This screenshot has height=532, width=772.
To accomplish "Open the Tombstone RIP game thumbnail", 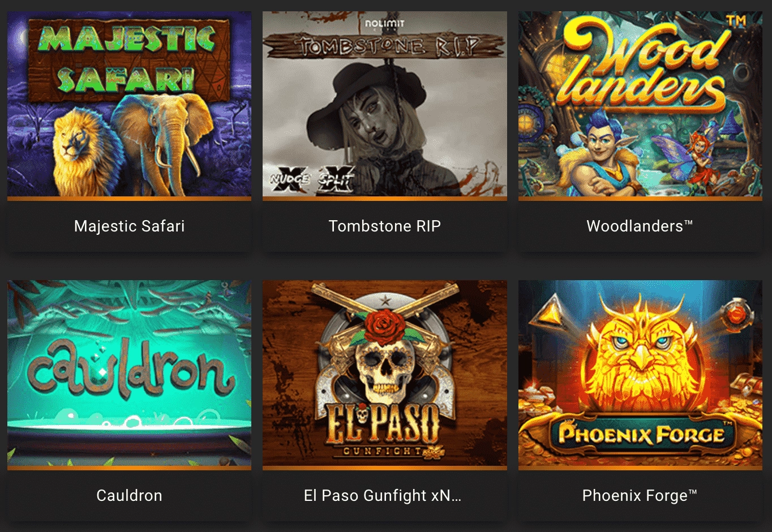I will (385, 104).
